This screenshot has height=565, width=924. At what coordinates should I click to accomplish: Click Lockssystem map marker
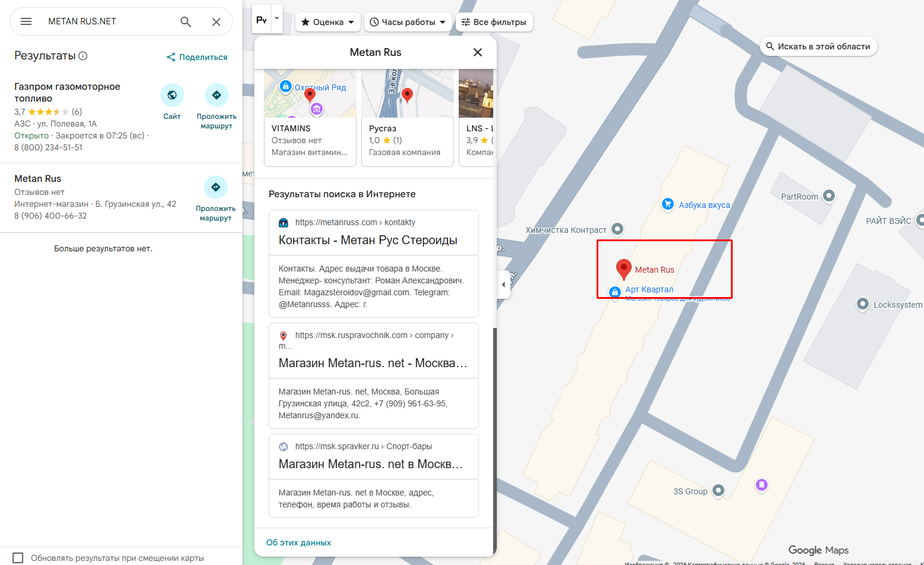click(863, 304)
